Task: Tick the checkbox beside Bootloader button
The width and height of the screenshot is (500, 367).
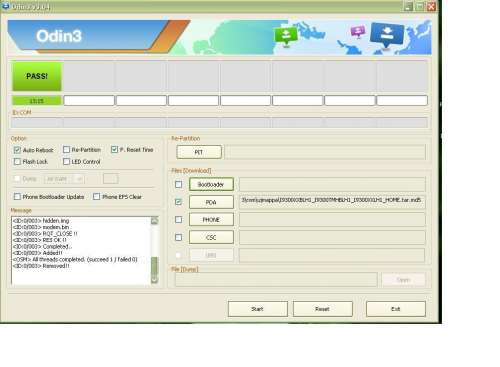Action: tap(179, 184)
